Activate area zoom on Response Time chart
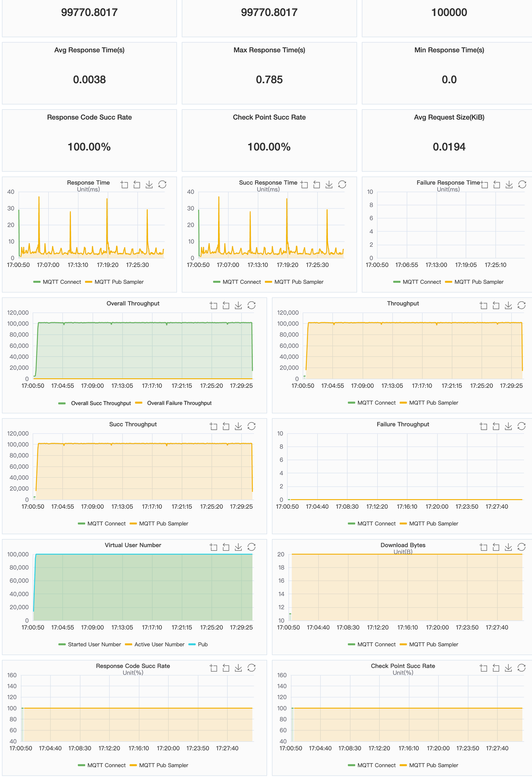Screen dimensions: 532x778 click(x=124, y=185)
